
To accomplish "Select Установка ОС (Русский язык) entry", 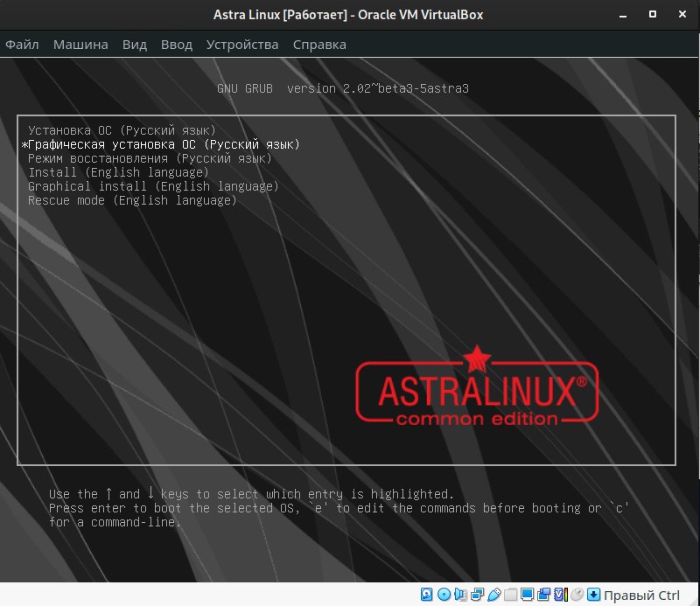I will (x=122, y=130).
